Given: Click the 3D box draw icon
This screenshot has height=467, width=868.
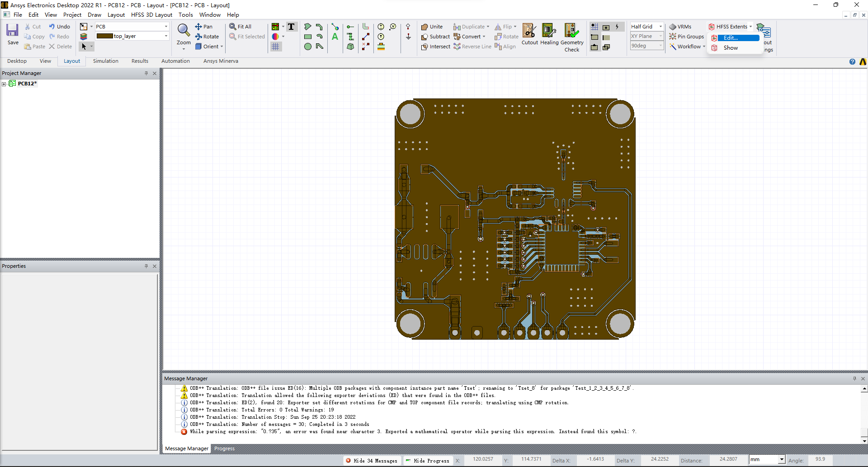Looking at the screenshot, I should pos(350,47).
